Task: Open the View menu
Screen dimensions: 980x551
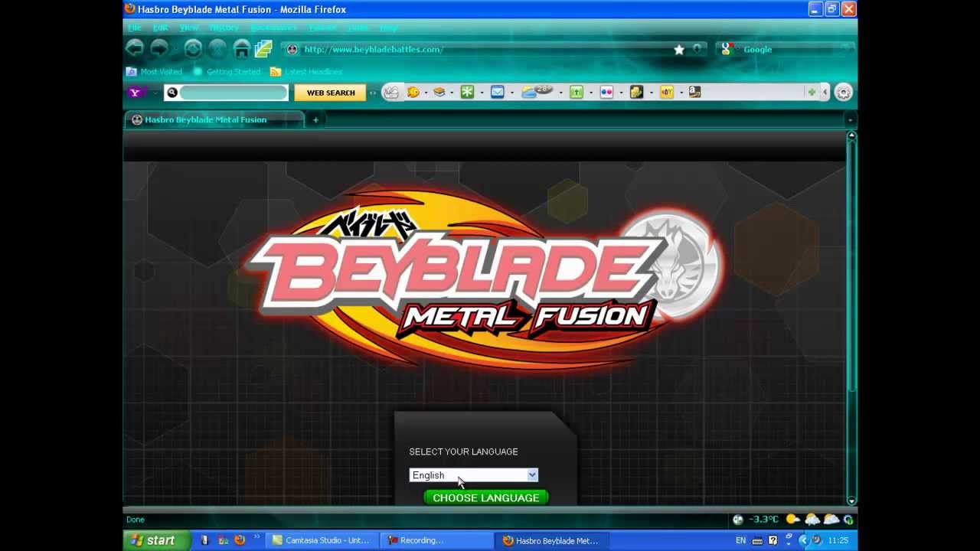Action: (x=189, y=28)
